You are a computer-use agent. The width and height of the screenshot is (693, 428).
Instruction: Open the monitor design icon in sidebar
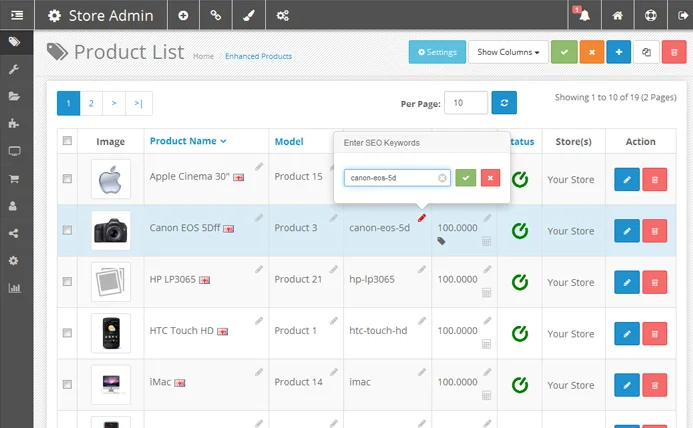click(14, 151)
